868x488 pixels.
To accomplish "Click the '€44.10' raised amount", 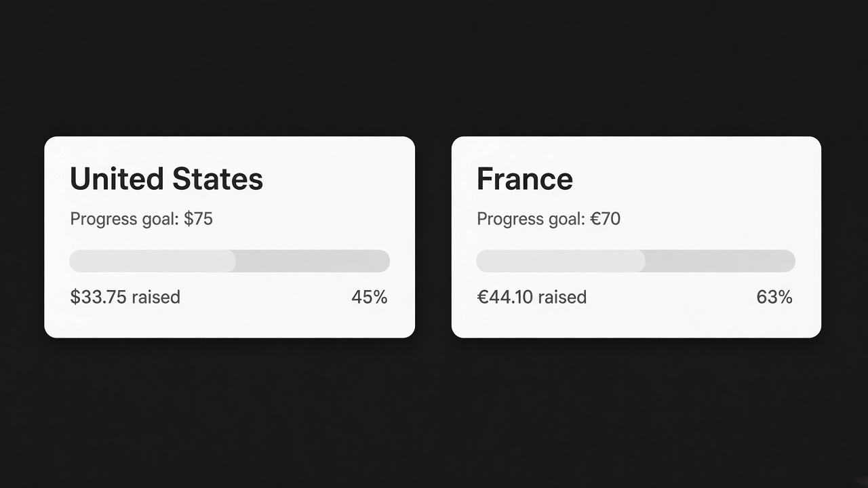I will click(505, 297).
